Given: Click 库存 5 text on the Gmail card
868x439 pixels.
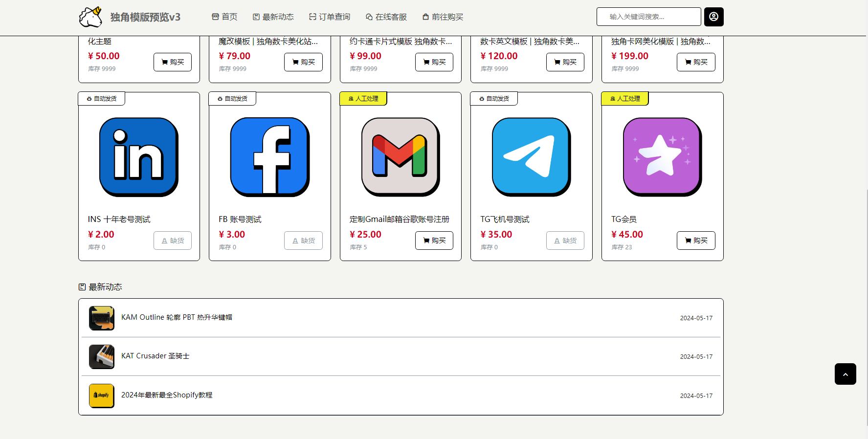Looking at the screenshot, I should tap(358, 247).
